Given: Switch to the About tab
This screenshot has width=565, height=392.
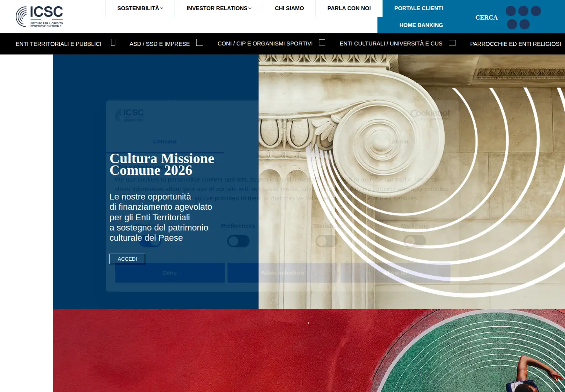Looking at the screenshot, I should (x=400, y=142).
